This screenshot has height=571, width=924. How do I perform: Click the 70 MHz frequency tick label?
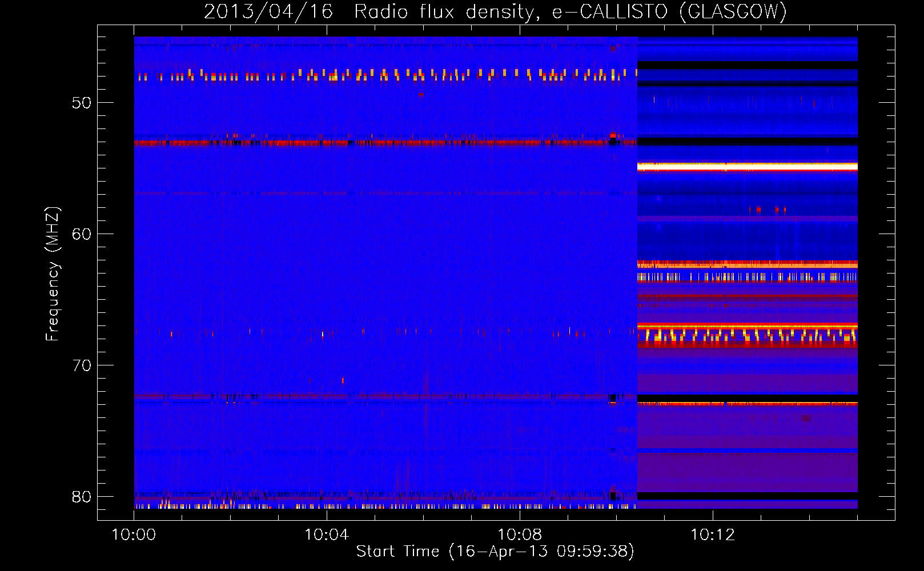82,365
